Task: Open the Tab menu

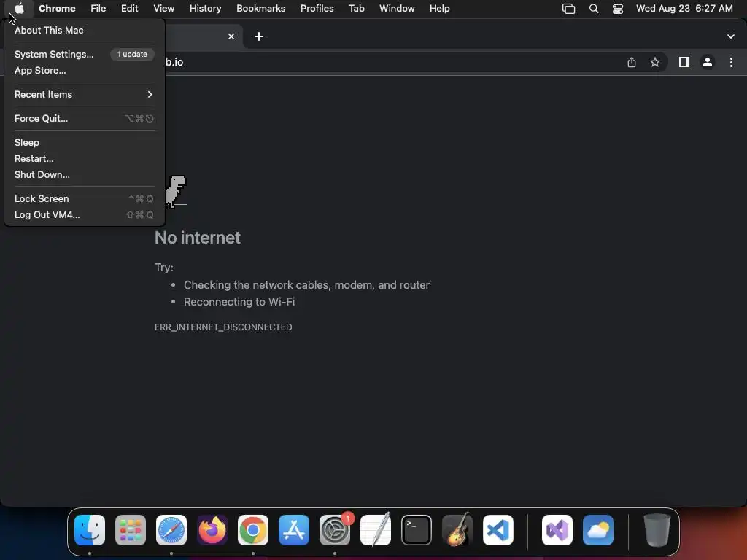Action: [356, 9]
